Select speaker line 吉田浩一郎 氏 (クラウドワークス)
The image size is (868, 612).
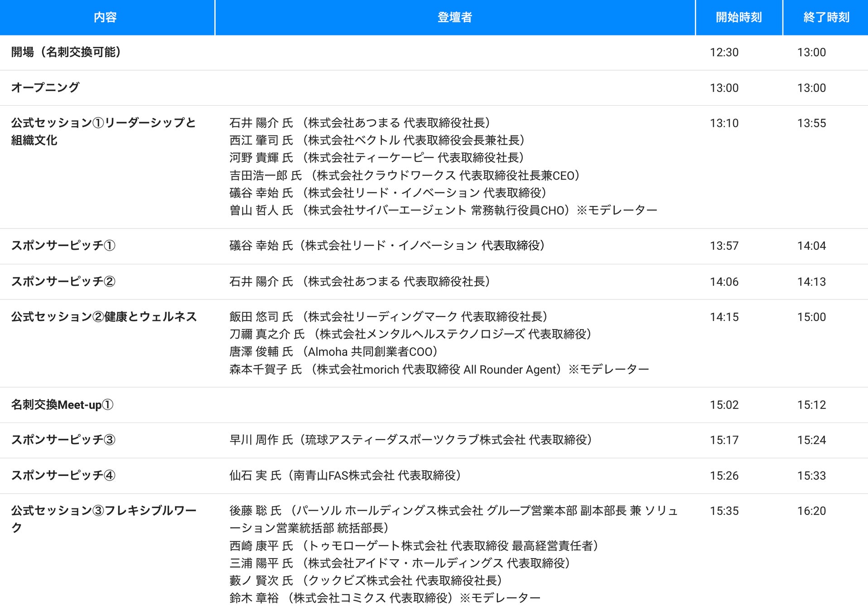405,175
